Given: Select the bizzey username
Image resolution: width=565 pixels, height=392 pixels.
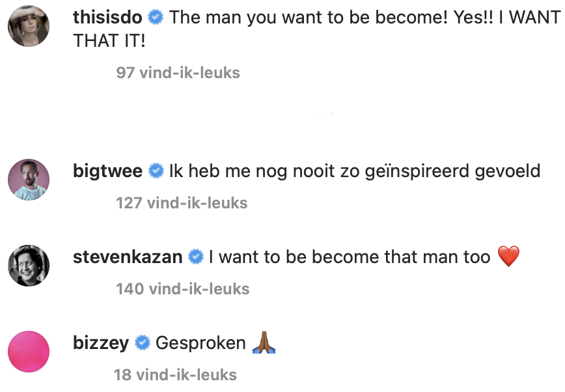Looking at the screenshot, I should [x=101, y=343].
